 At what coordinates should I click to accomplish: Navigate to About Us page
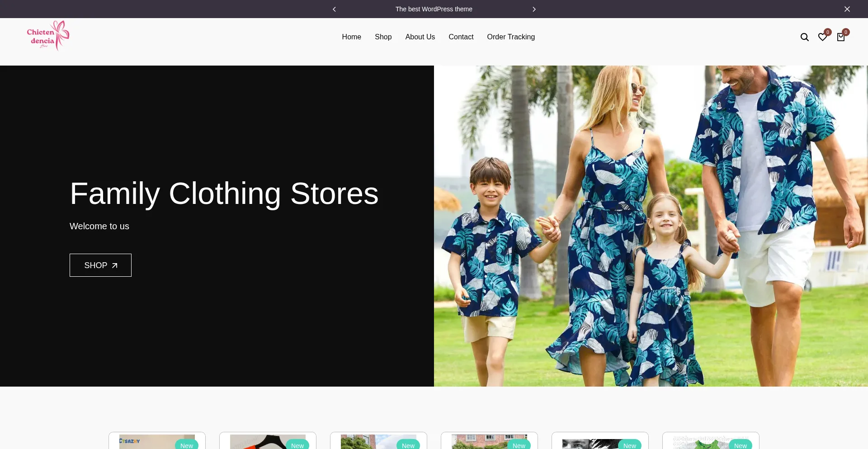point(420,37)
